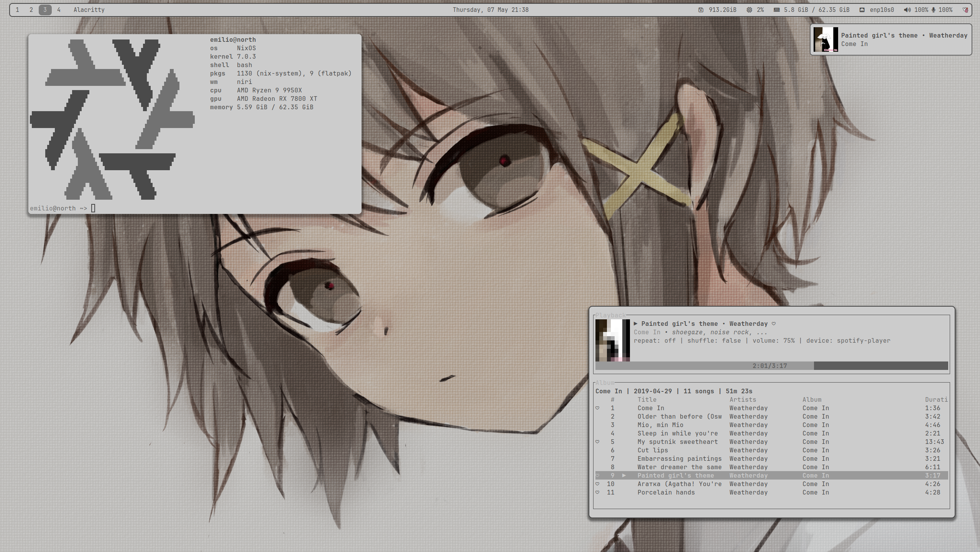Click the Artists column header

pyautogui.click(x=743, y=400)
